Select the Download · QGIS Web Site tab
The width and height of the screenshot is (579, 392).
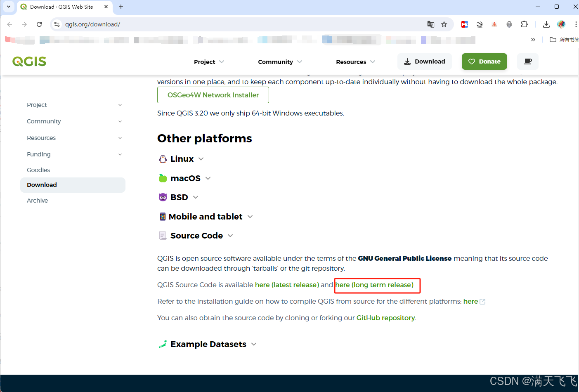coord(64,7)
